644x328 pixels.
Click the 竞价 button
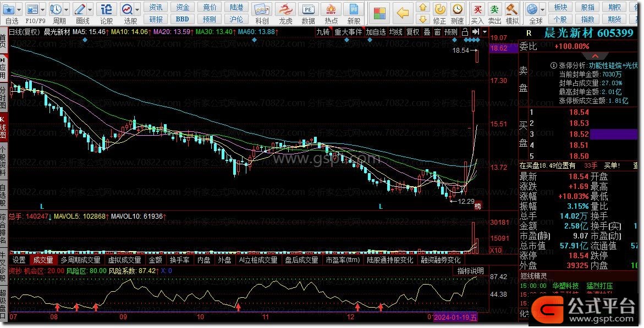pos(210,7)
